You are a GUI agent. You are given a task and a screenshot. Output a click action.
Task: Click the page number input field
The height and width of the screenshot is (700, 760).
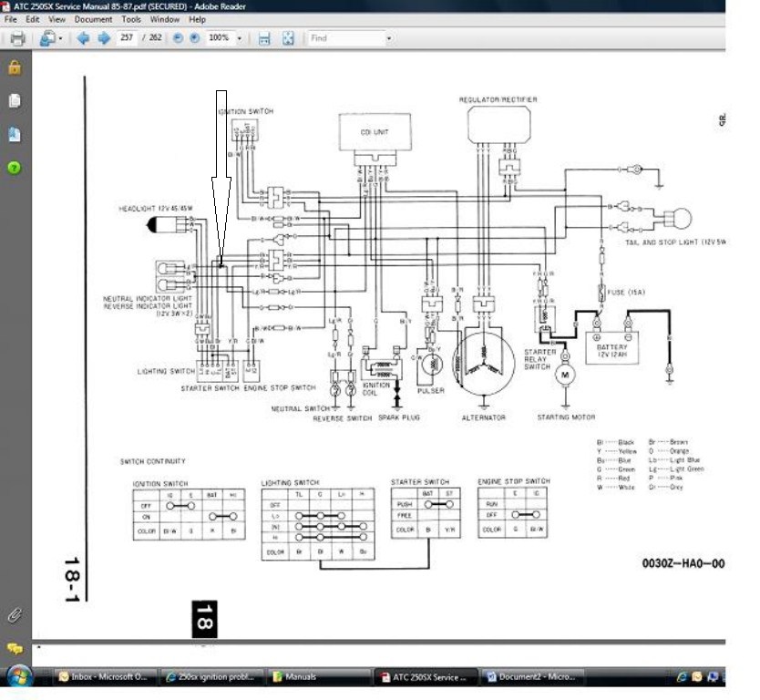point(127,39)
